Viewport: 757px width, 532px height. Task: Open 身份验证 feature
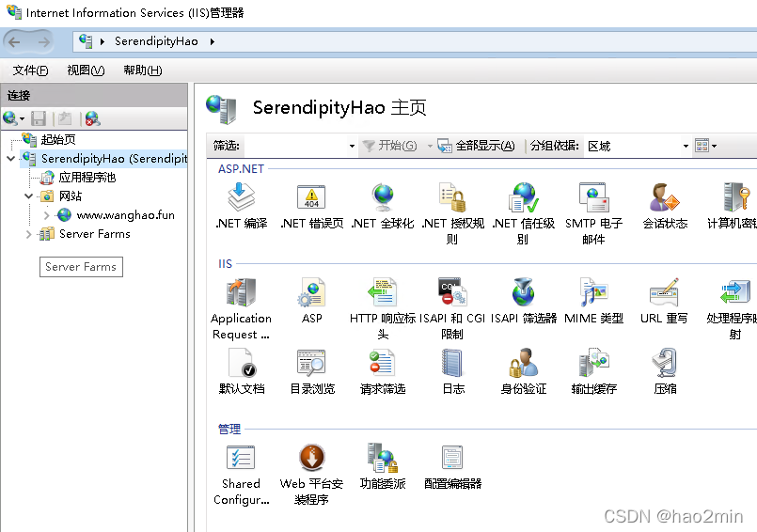point(524,371)
